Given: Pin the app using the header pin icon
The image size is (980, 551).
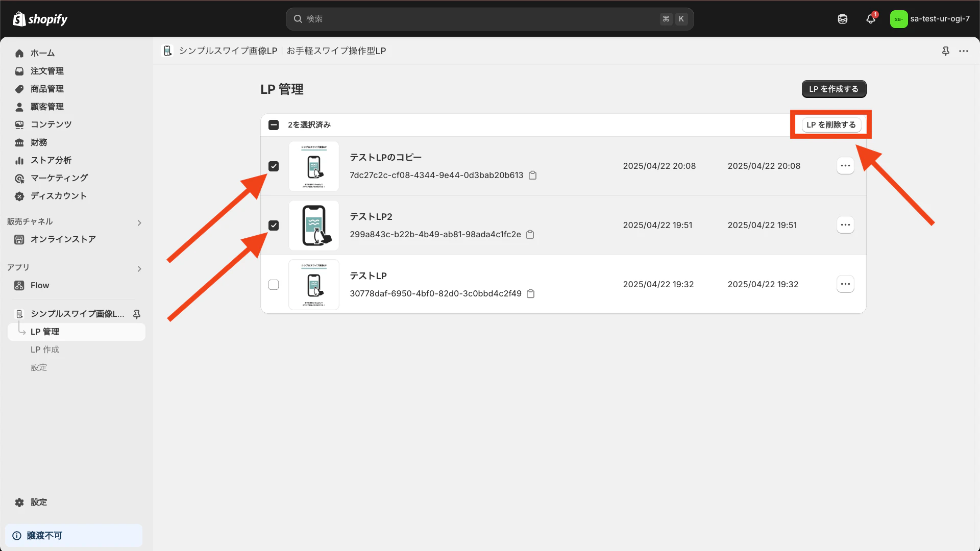Looking at the screenshot, I should (945, 51).
